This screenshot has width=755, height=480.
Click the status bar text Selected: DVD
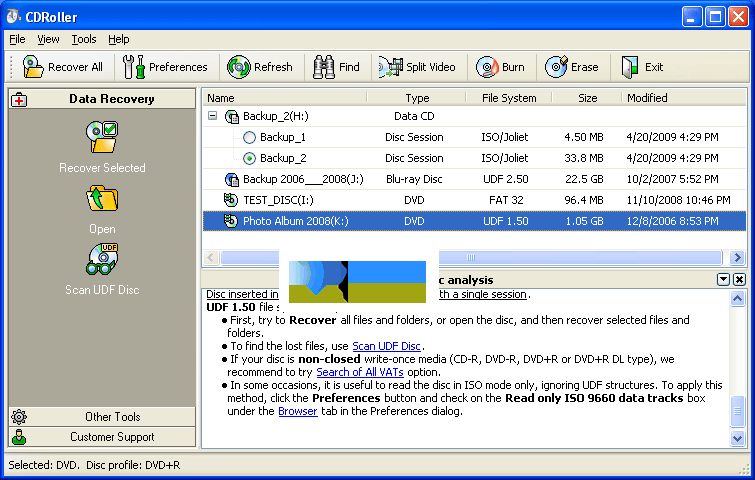(x=43, y=465)
